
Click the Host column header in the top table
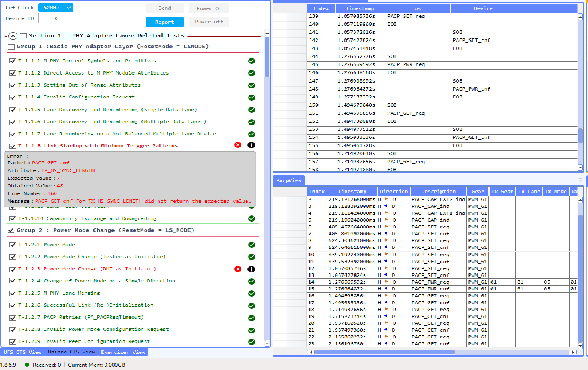[x=417, y=8]
